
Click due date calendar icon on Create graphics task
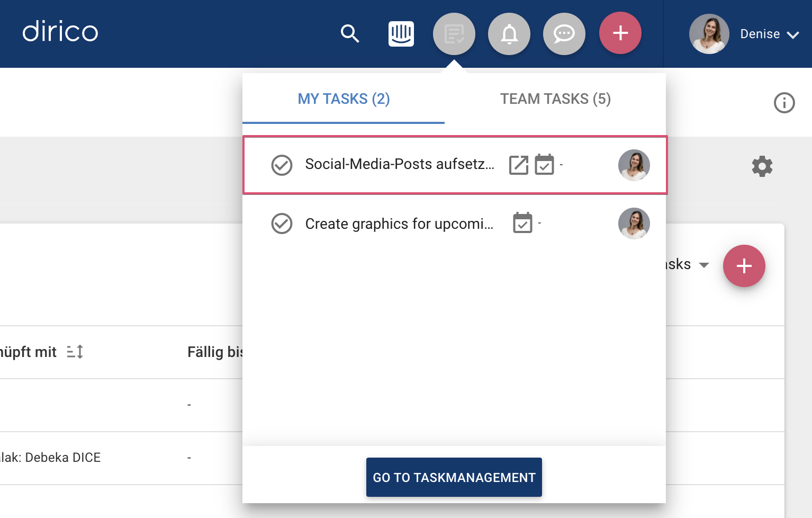(522, 223)
